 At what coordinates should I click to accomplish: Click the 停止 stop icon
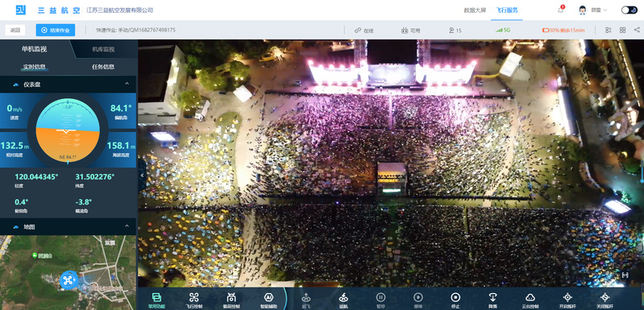(x=455, y=297)
